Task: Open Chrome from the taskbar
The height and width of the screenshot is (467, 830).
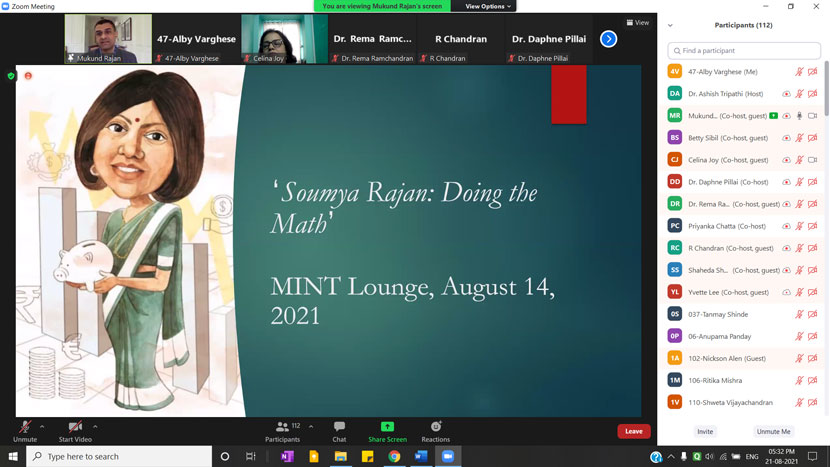Action: click(394, 456)
